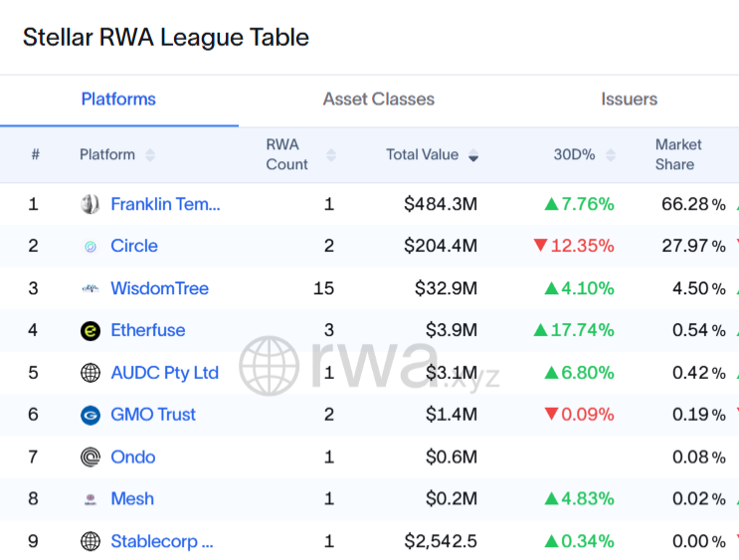
Task: Click the Mesh logo icon
Action: (91, 499)
